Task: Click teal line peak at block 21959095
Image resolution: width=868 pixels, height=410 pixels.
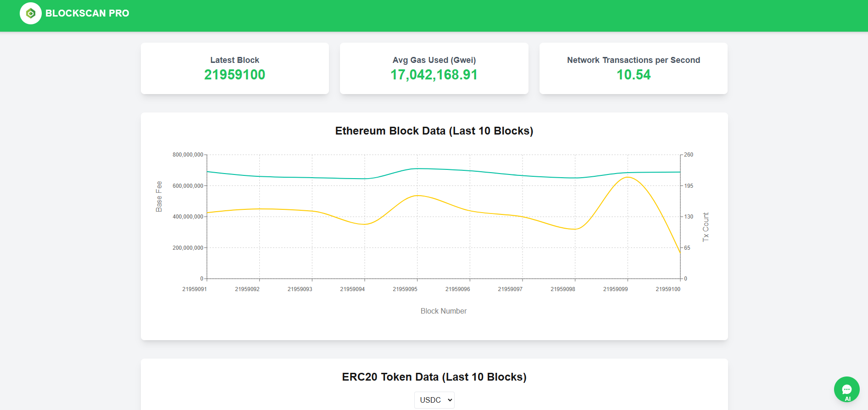Action: click(417, 168)
